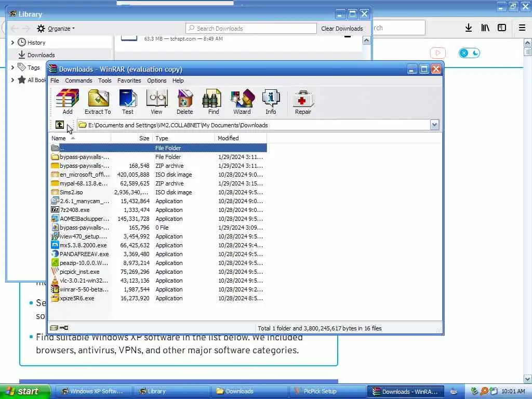Open the Help menu in WinRAR

(x=178, y=81)
